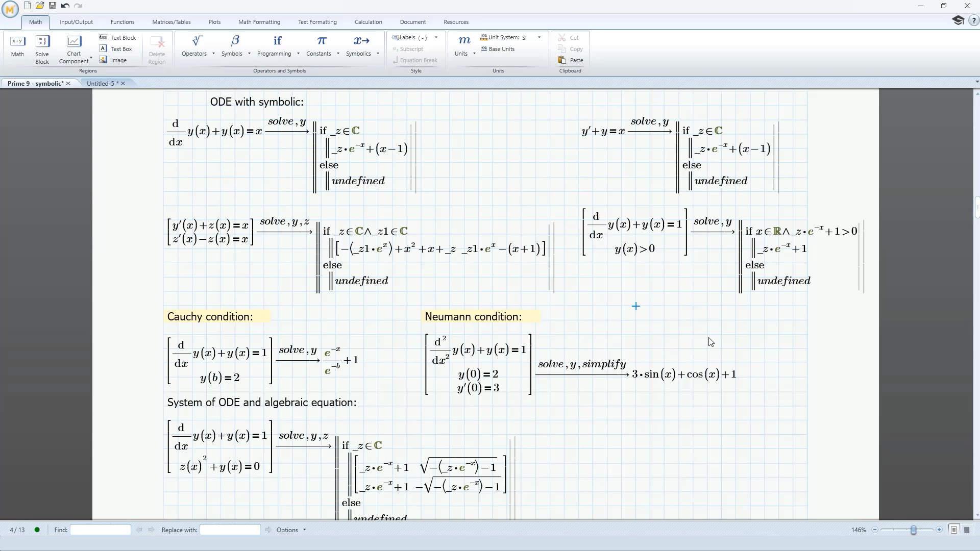Switch to the Plots ribbon tab
Screen dimensions: 980x551
(214, 22)
